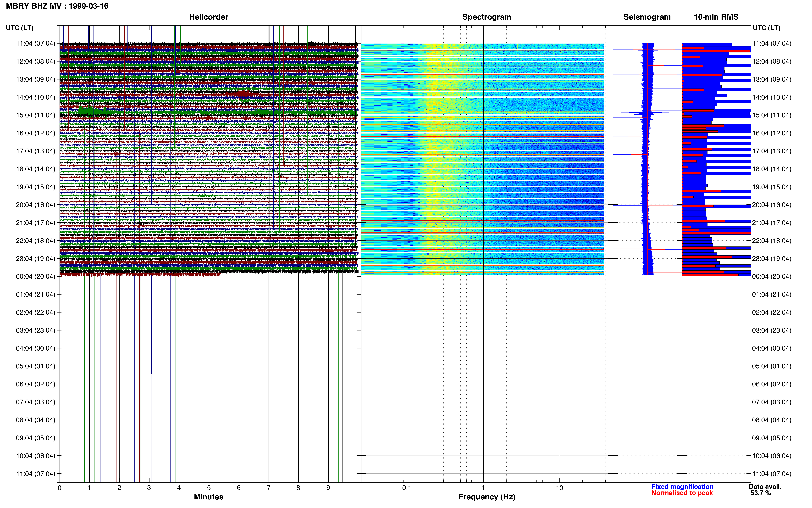
Task: Click tick '0.1' on the Frequency axis
Action: tap(407, 488)
